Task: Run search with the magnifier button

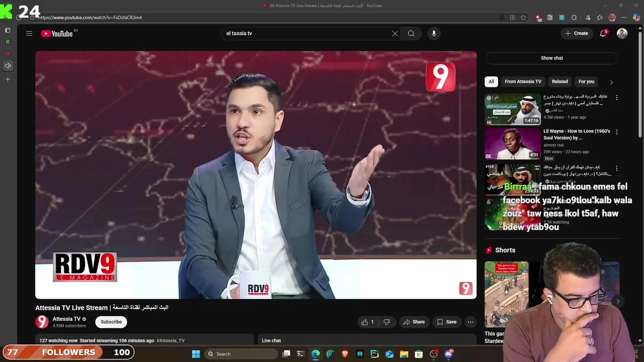Action: coord(411,34)
